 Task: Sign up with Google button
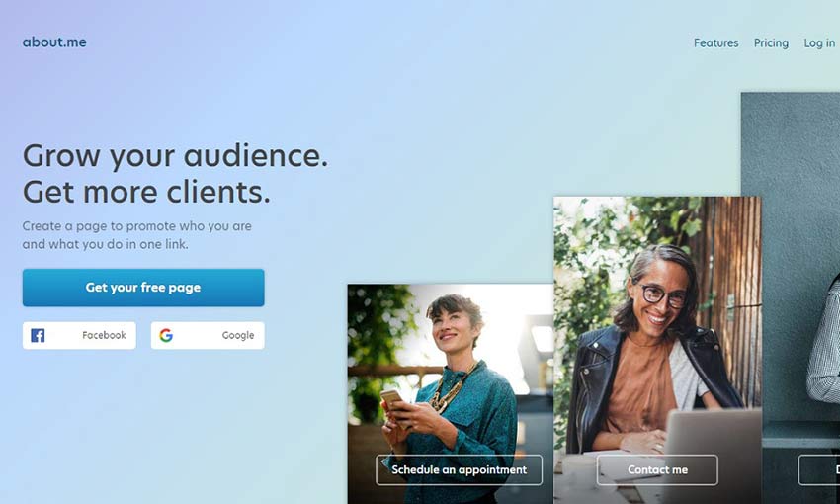208,335
